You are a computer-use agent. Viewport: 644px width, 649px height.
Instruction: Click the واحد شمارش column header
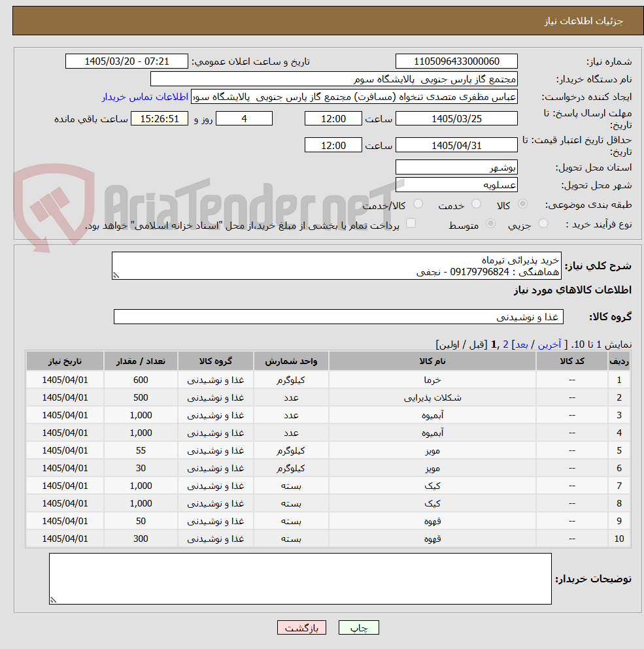pos(291,361)
